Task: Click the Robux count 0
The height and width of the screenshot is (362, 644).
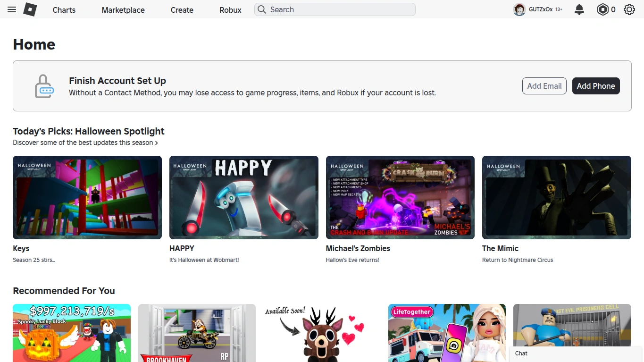Action: (x=613, y=9)
